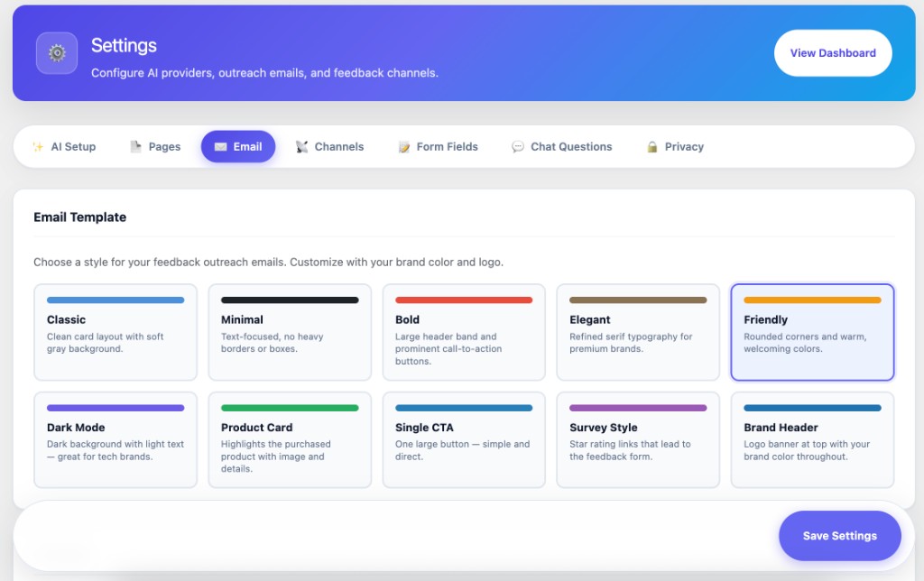Click the lock icon beside Privacy

pyautogui.click(x=651, y=147)
